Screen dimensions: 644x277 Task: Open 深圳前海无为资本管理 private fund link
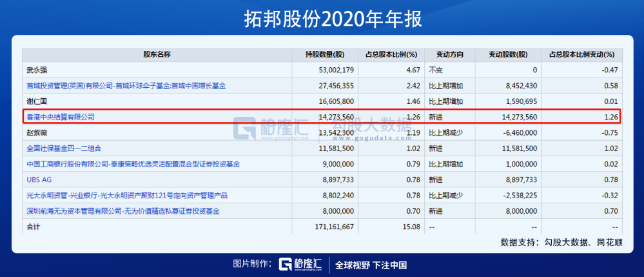coord(123,211)
